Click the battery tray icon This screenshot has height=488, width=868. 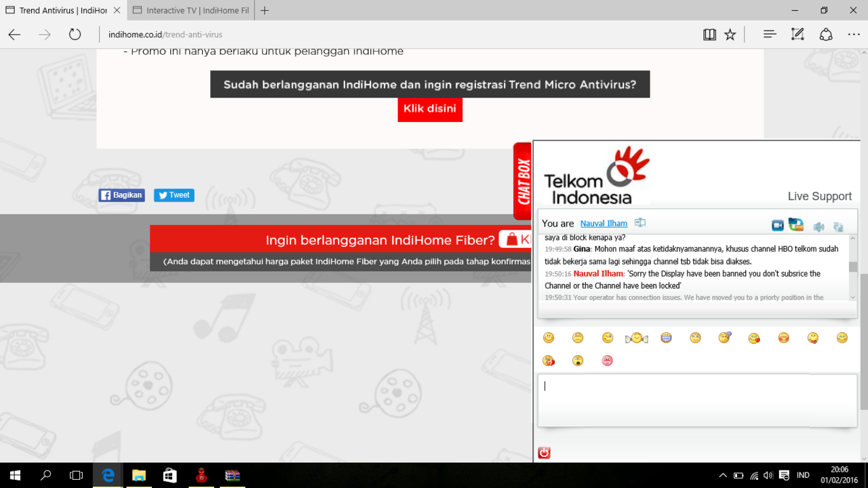(738, 475)
